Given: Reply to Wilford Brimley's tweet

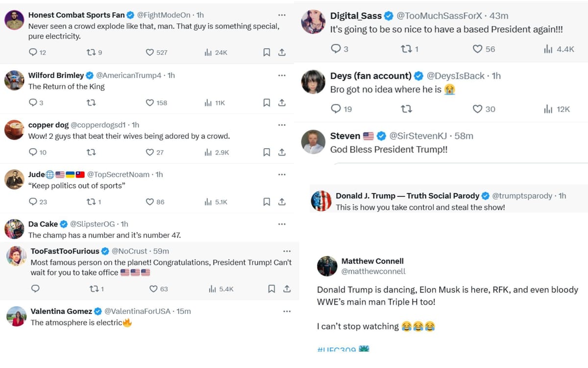Looking at the screenshot, I should (33, 103).
